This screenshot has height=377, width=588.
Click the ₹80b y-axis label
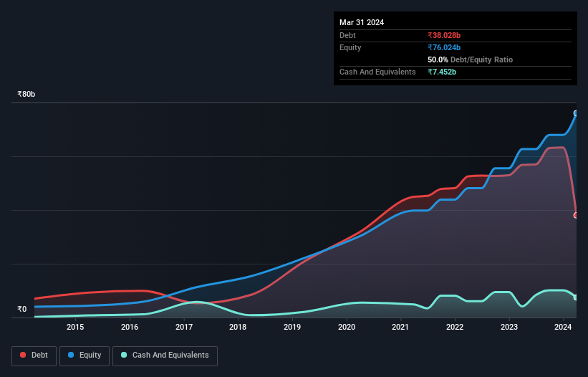(x=26, y=94)
